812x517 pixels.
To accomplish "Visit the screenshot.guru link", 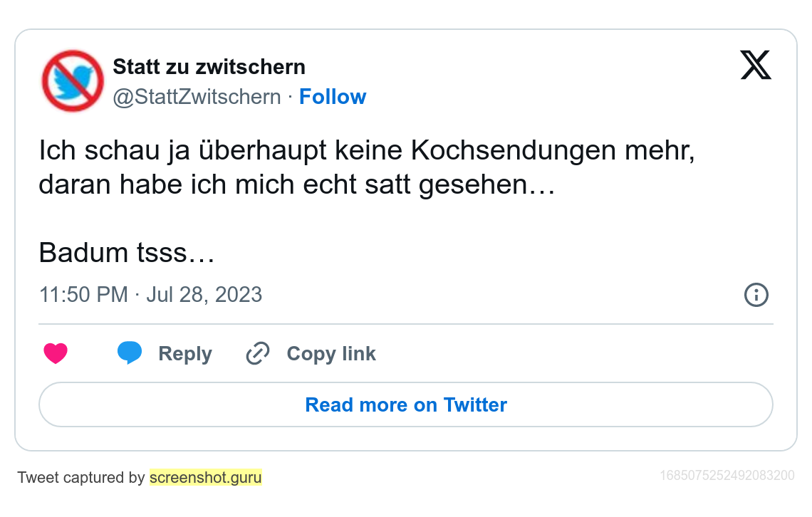I will coord(205,477).
